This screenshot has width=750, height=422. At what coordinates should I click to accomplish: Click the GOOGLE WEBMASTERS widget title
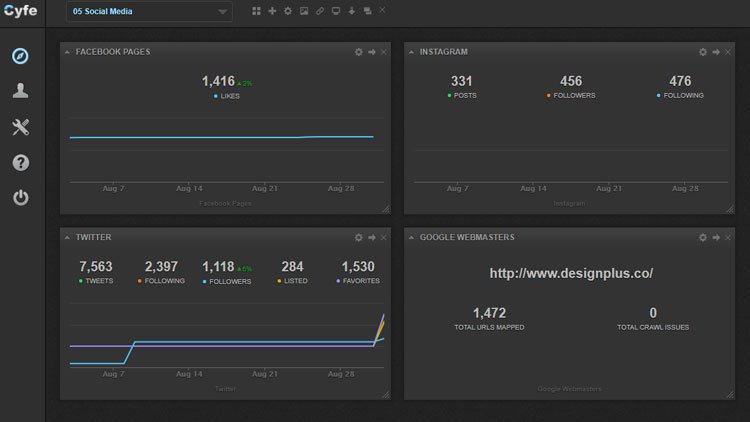[x=467, y=237]
